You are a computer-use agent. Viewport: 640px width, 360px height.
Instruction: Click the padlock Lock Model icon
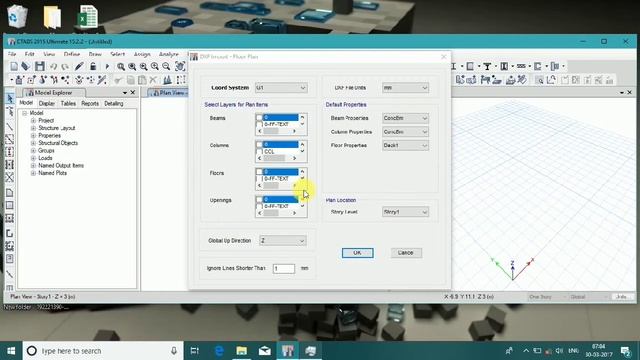[93, 66]
